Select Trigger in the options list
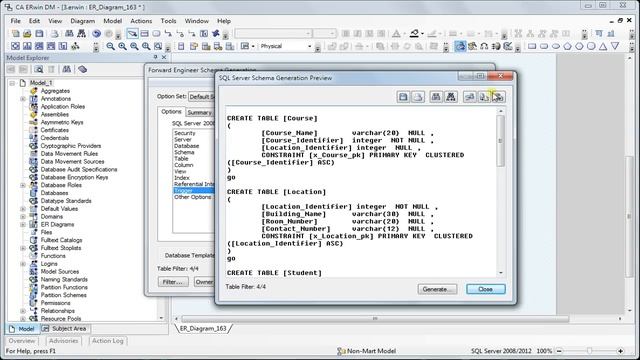The width and height of the screenshot is (640, 360). (x=193, y=191)
